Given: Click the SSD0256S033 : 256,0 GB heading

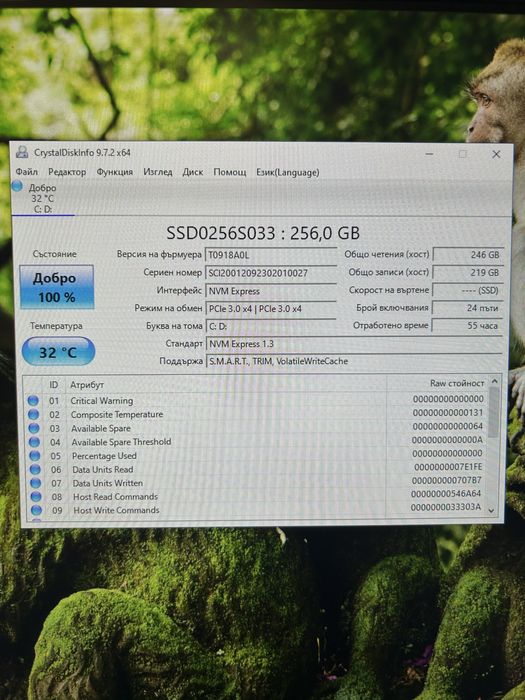Looking at the screenshot, I should [x=263, y=233].
